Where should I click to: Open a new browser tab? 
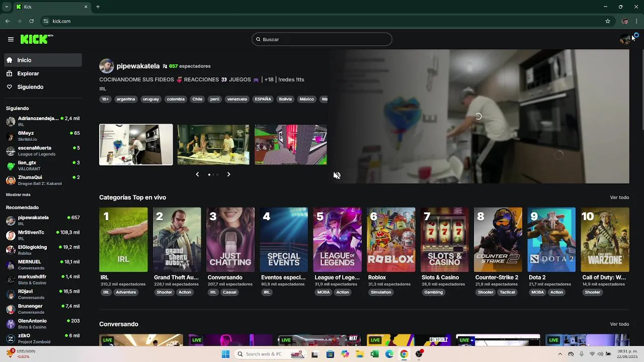click(98, 7)
